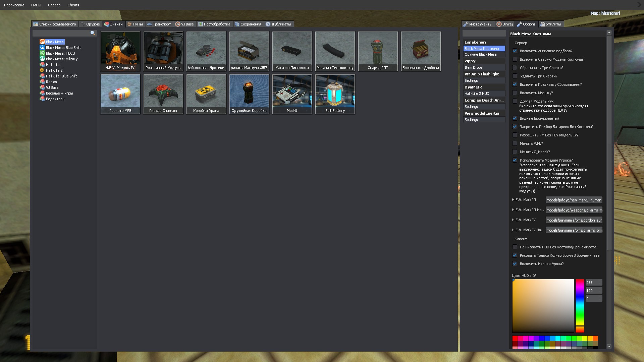Open the Сервер menu
Screen dimensions: 644x362
54,5
